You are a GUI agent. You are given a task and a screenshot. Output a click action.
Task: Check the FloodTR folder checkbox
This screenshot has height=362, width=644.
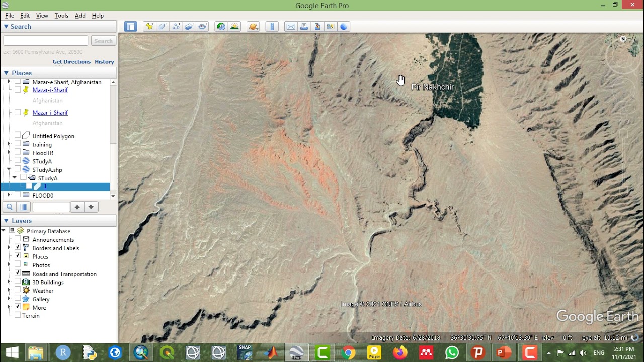click(18, 153)
